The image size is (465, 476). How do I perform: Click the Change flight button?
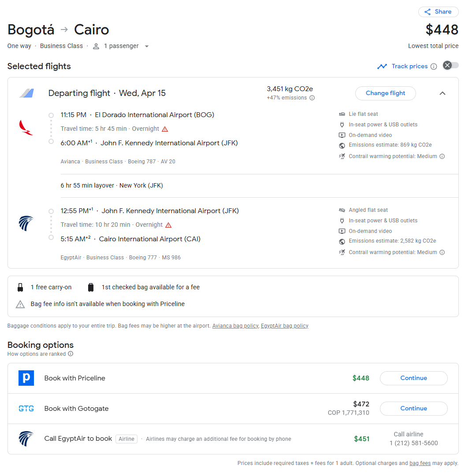[x=385, y=93]
